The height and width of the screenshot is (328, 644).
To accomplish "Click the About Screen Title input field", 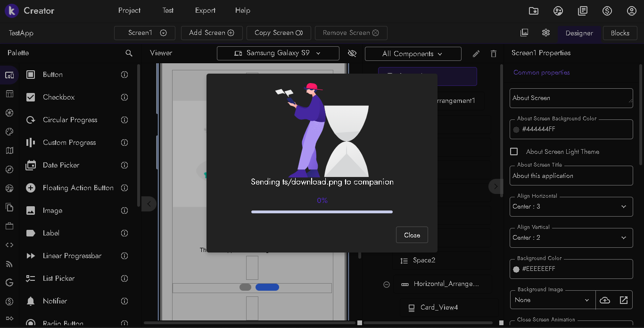I will tap(571, 176).
